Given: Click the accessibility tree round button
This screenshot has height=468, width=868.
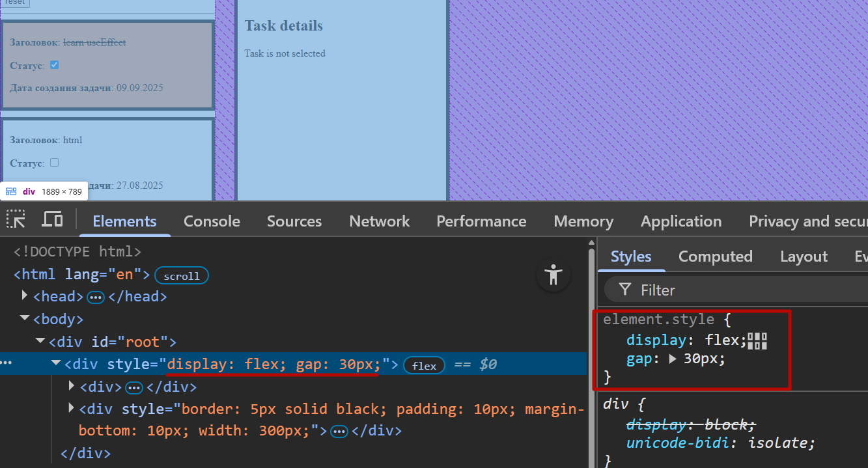Looking at the screenshot, I should click(553, 275).
